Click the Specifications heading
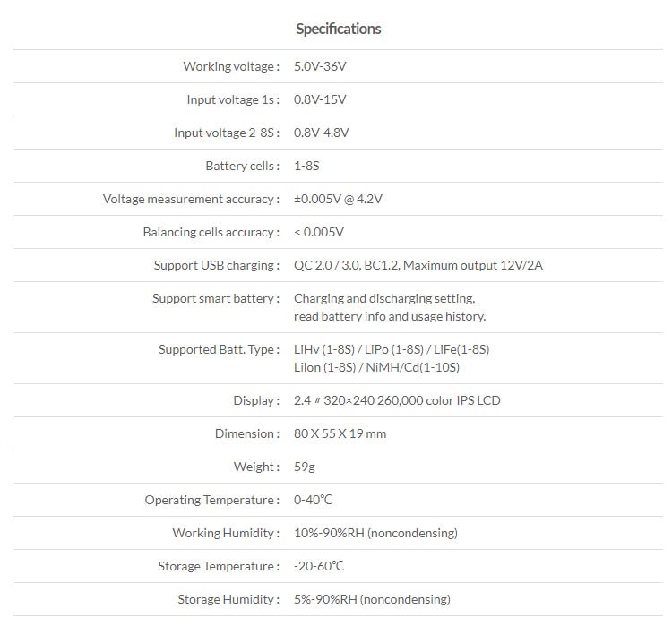This screenshot has width=672, height=643. (338, 29)
